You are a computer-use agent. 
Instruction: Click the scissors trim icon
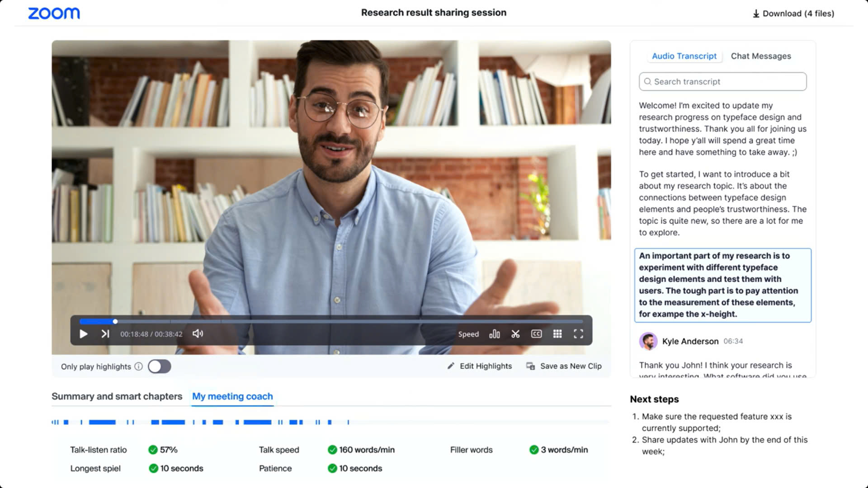tap(515, 334)
